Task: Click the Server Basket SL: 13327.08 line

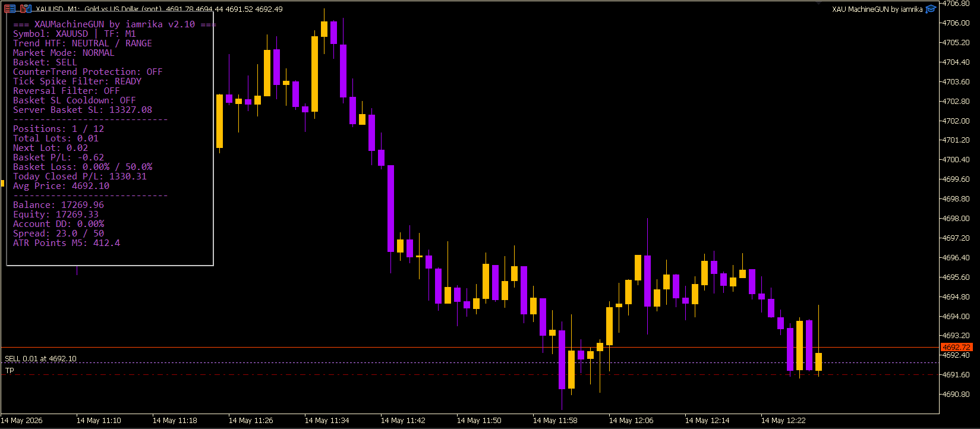Action: tap(83, 110)
